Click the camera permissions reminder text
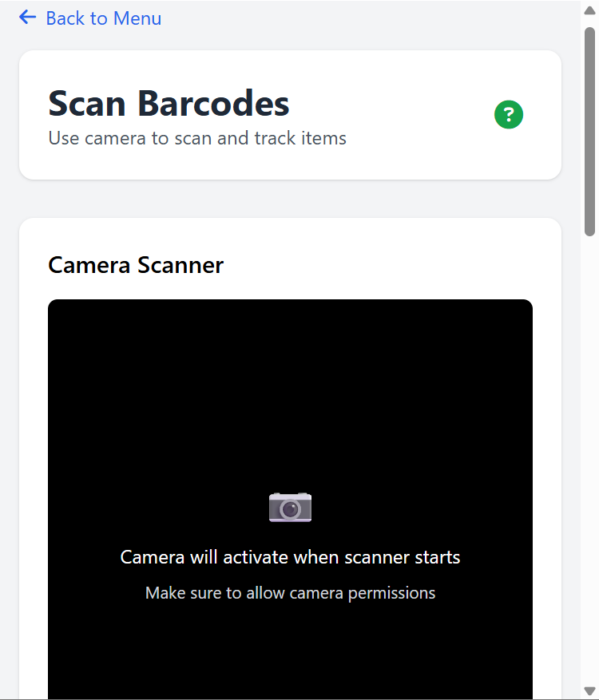The height and width of the screenshot is (700, 599). (x=290, y=592)
